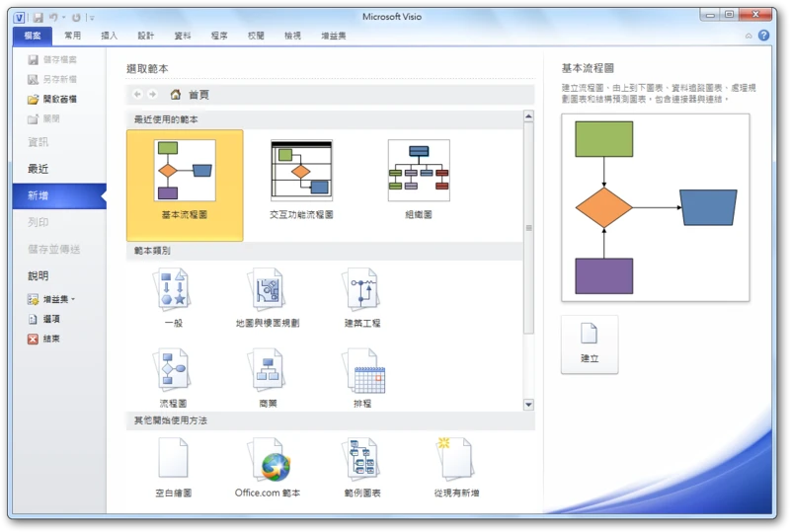Screen dimensions: 790x532
Task: Open the 建築工程 category
Action: coord(362,298)
